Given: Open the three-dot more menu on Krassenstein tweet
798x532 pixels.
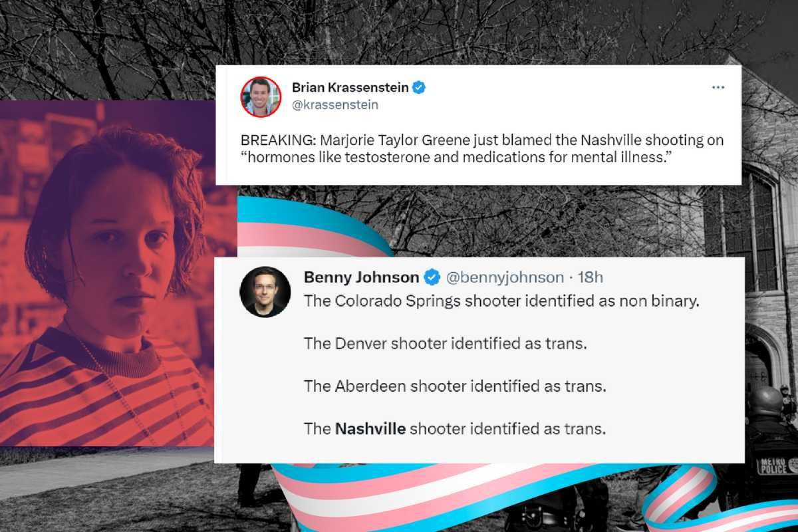Looking at the screenshot, I should (718, 87).
